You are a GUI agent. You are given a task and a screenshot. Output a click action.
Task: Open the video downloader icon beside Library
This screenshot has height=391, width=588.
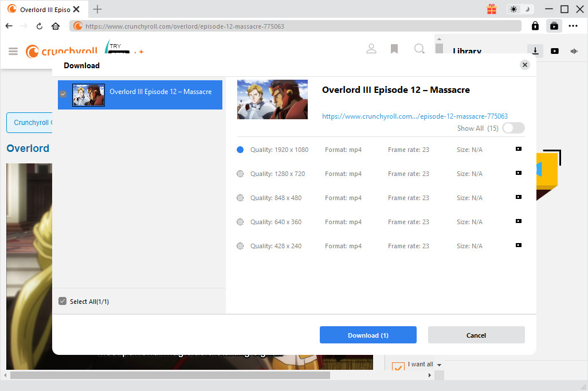(x=535, y=51)
